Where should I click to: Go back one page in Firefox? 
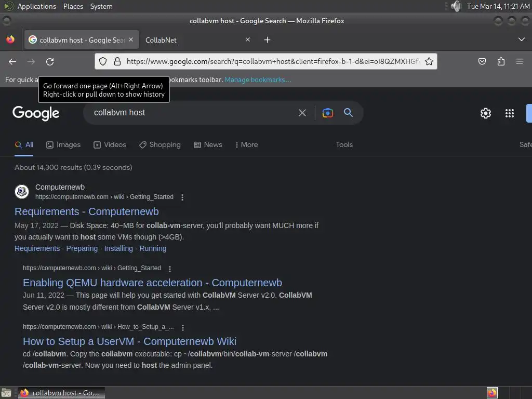click(x=12, y=61)
